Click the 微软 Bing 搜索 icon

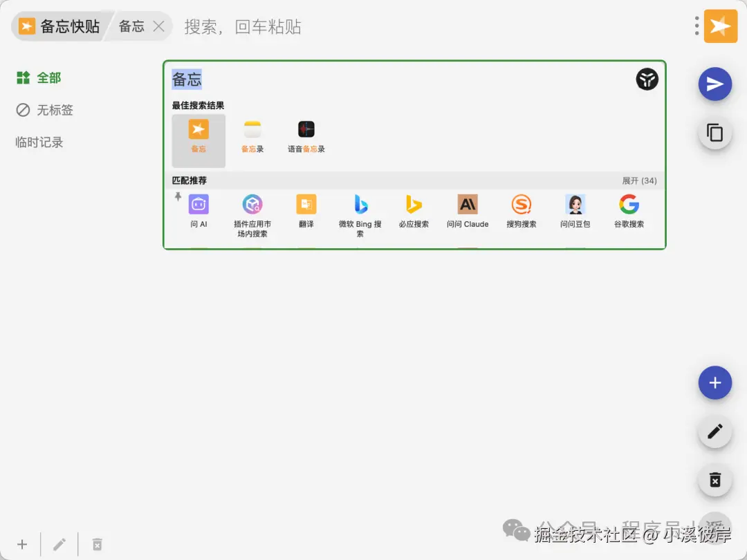[360, 204]
